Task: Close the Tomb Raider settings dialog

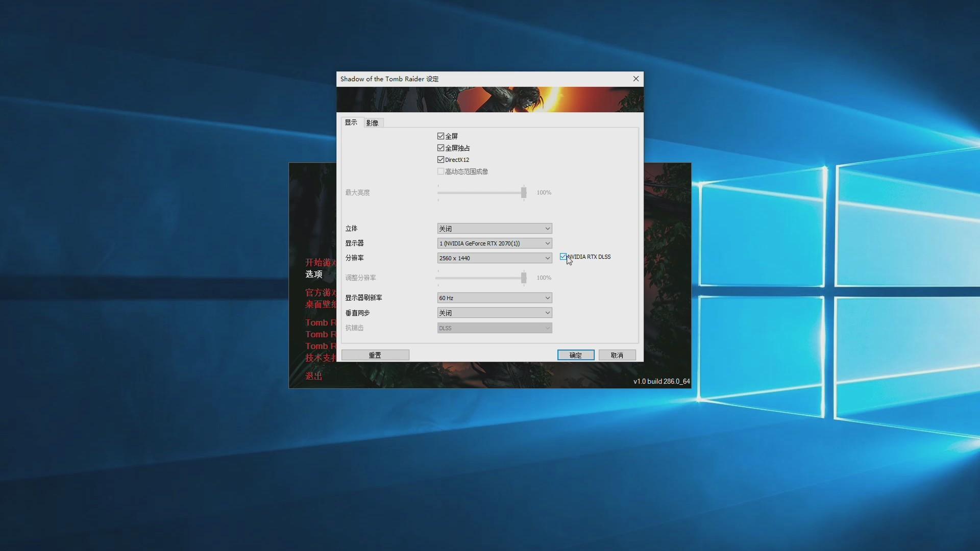Action: [635, 79]
